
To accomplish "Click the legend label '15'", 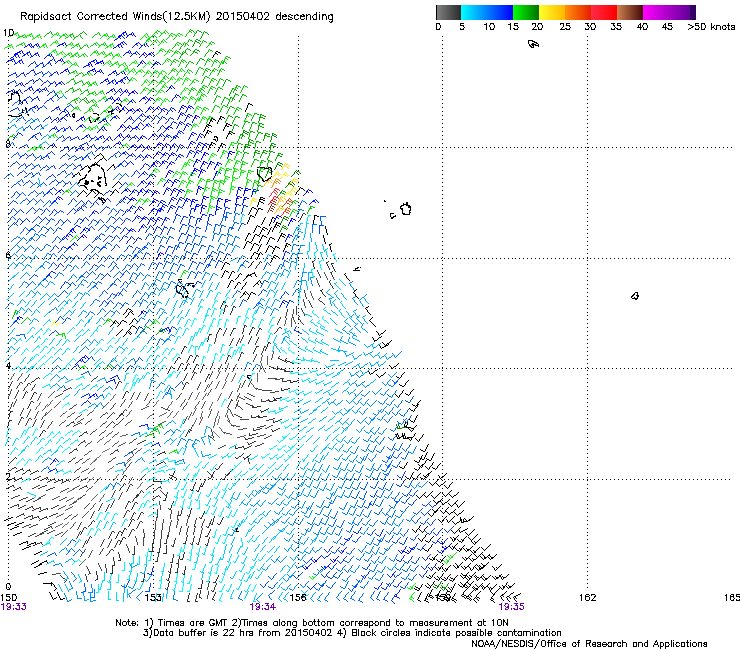I will (513, 27).
